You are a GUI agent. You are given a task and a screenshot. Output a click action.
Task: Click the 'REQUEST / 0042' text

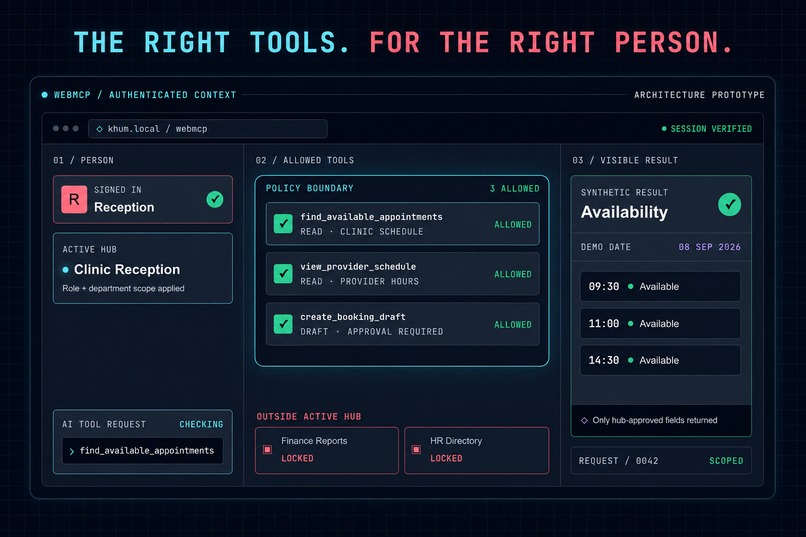click(618, 461)
